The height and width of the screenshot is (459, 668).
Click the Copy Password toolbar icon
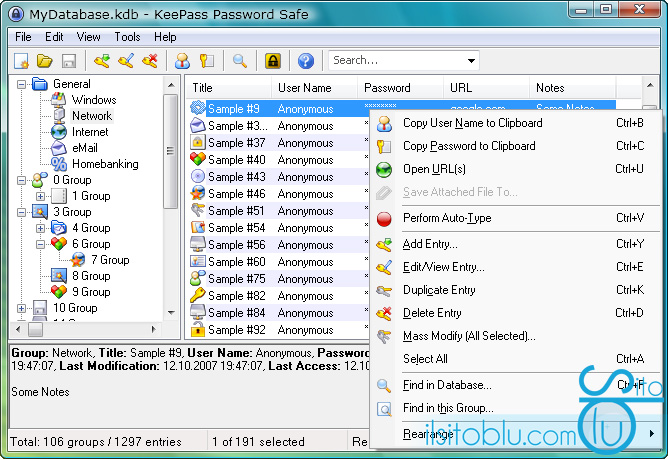pos(207,61)
